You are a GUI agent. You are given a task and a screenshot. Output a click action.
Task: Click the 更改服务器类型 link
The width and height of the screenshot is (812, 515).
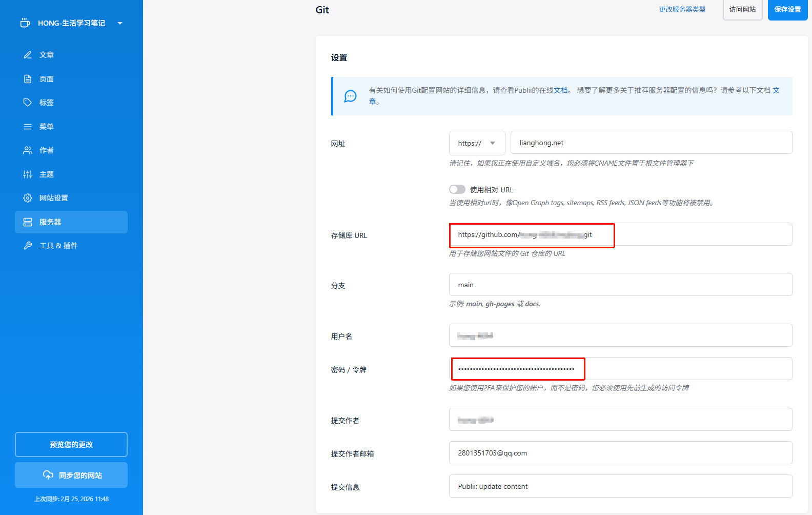pos(682,10)
